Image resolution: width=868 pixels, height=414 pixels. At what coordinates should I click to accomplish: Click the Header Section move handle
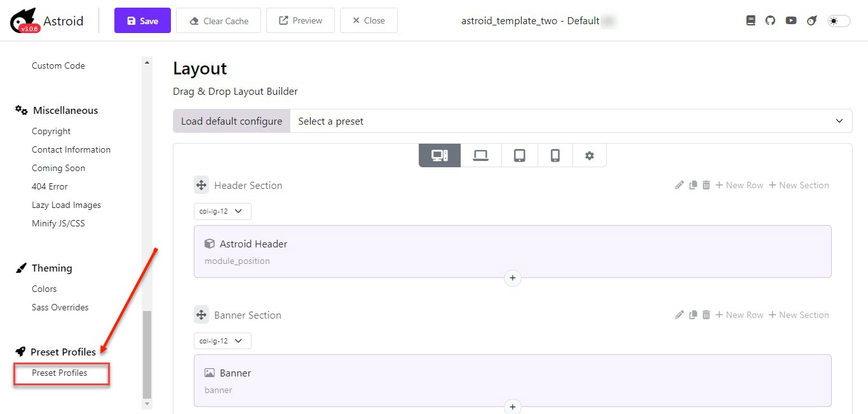pyautogui.click(x=201, y=185)
